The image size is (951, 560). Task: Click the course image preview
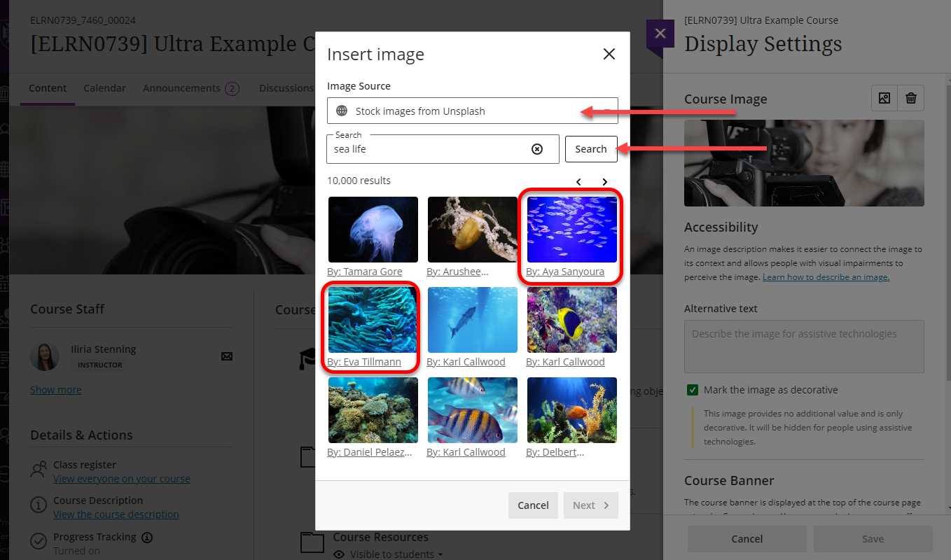click(804, 163)
